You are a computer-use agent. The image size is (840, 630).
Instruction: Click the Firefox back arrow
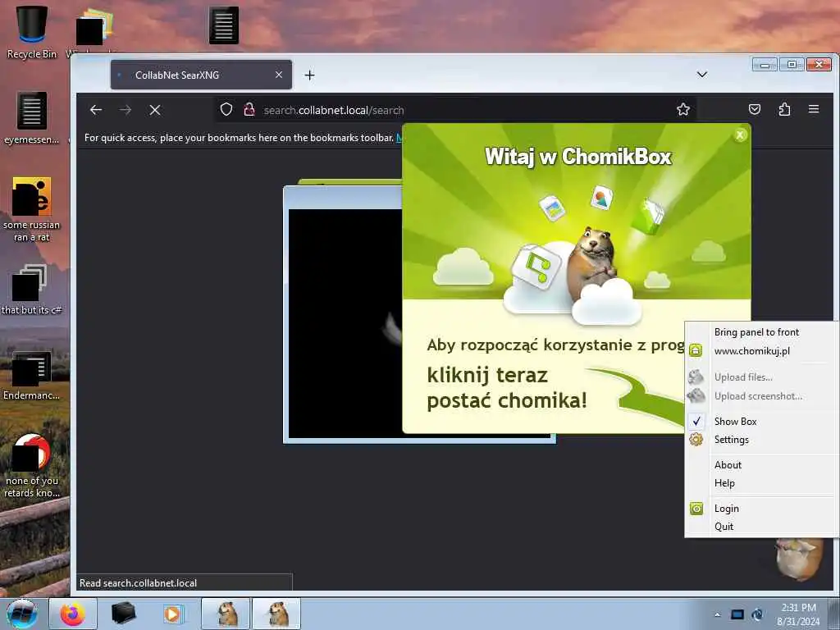[x=96, y=110]
